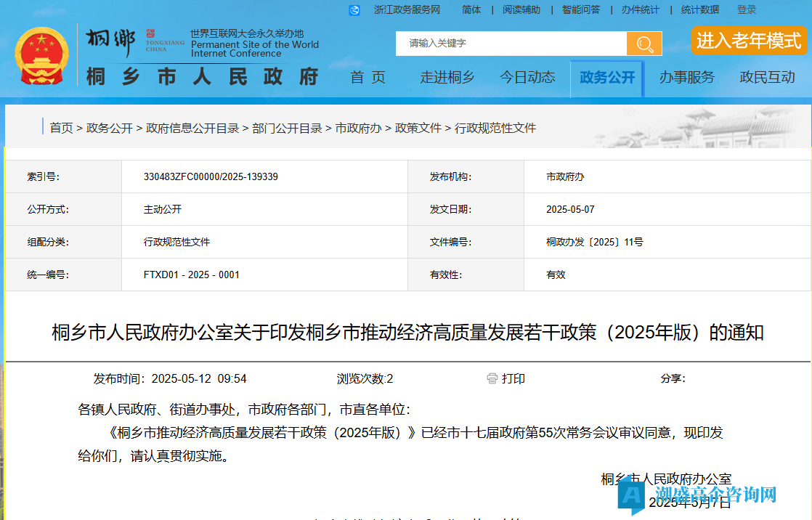812x520 pixels.
Task: Open 办事服务 nav item
Action: [x=686, y=78]
